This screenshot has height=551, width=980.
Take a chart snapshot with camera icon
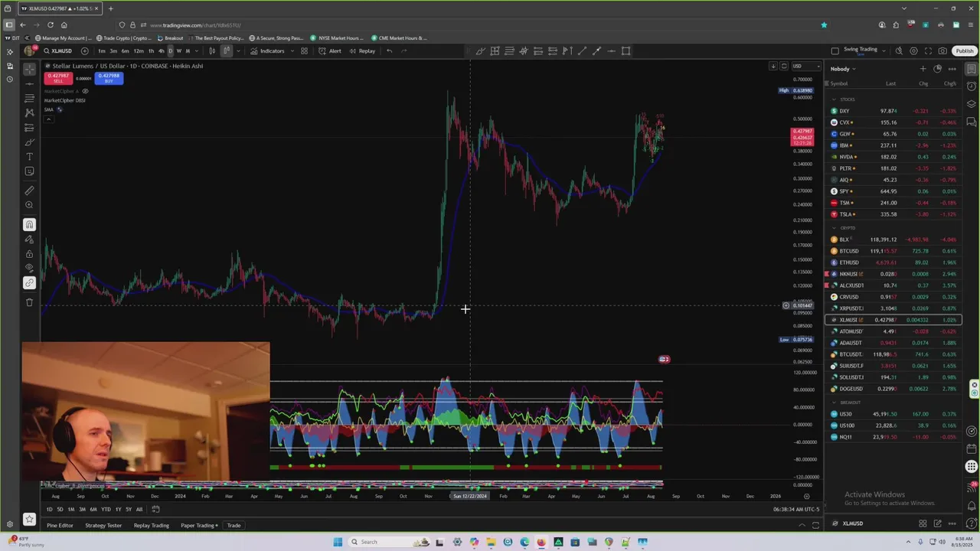tap(942, 51)
